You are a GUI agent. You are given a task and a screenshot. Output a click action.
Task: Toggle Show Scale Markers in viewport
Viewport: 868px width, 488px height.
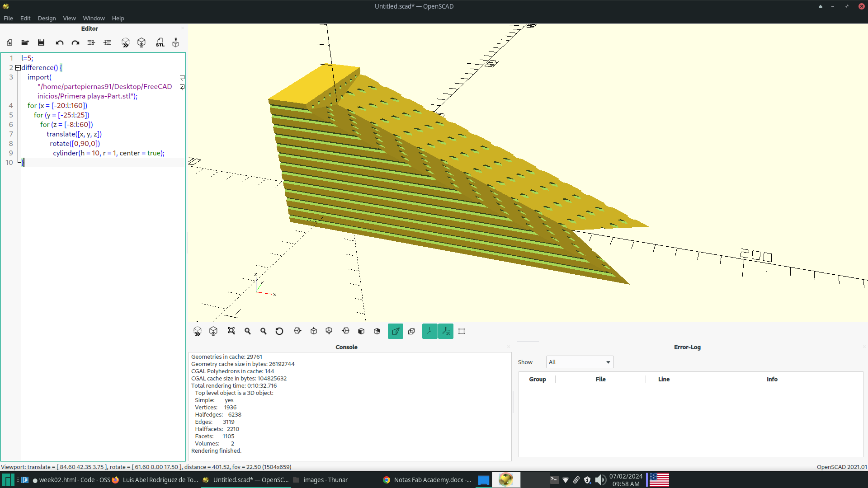[x=446, y=331]
